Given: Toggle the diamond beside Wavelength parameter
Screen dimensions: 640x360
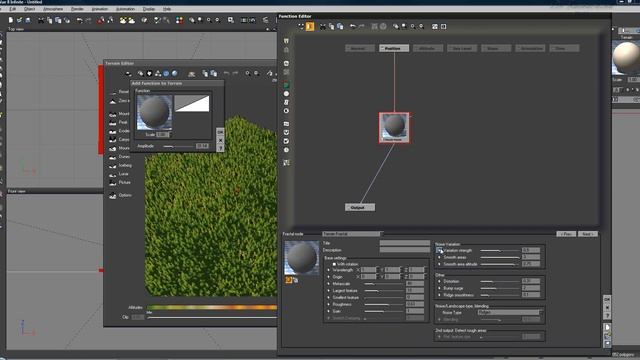Looking at the screenshot, I should (x=329, y=270).
